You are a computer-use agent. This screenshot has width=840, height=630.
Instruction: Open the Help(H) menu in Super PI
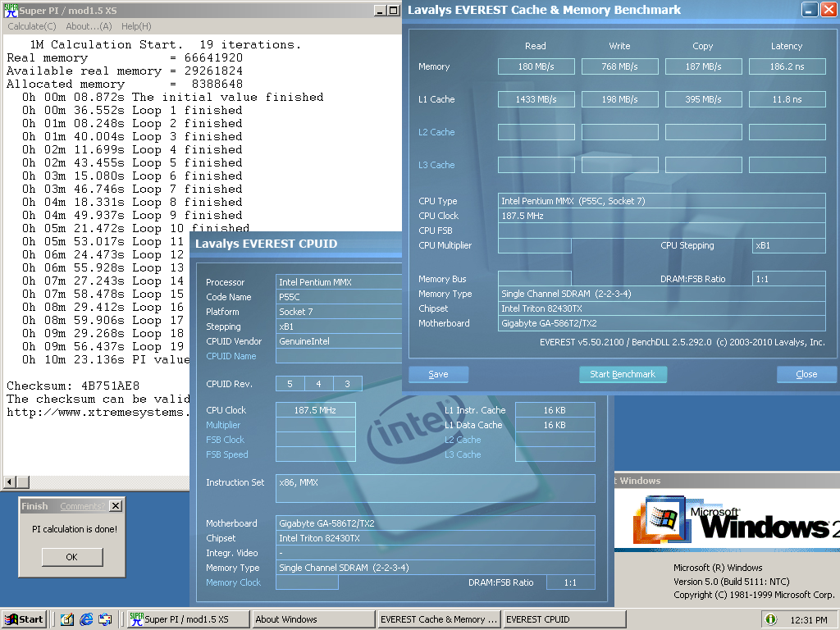pos(136,26)
